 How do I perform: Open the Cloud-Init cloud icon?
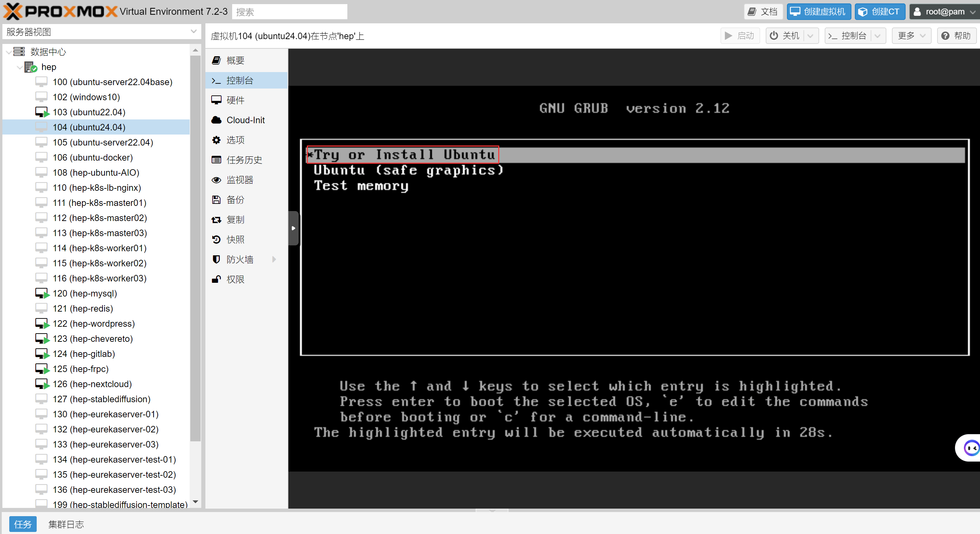point(216,120)
